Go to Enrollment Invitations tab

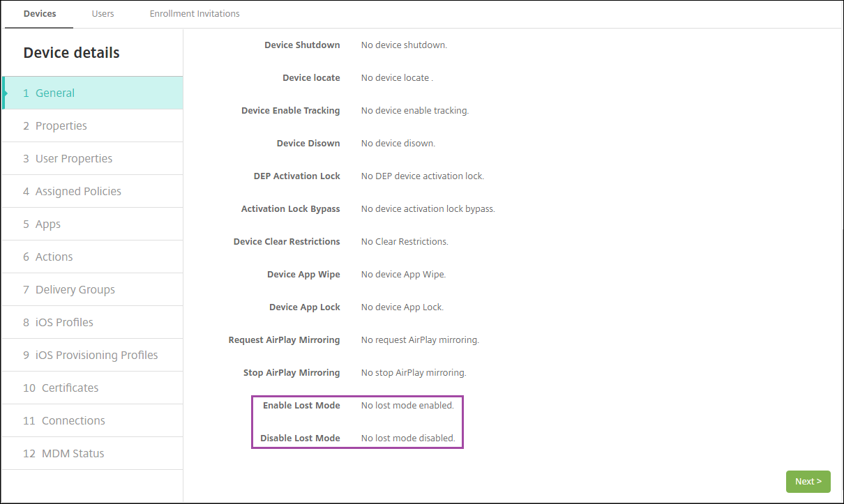click(x=195, y=13)
